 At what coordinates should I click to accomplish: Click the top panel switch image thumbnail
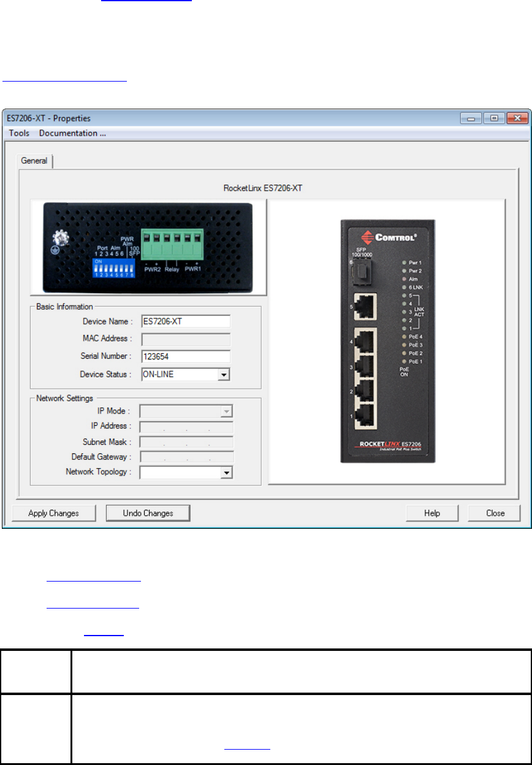pyautogui.click(x=148, y=248)
